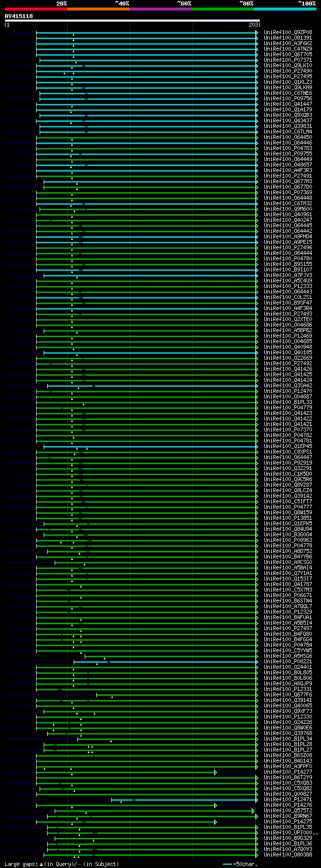The width and height of the screenshot is (321, 868).
Task: Click label UniRef100_A8QJP9
Action: (x=288, y=683)
